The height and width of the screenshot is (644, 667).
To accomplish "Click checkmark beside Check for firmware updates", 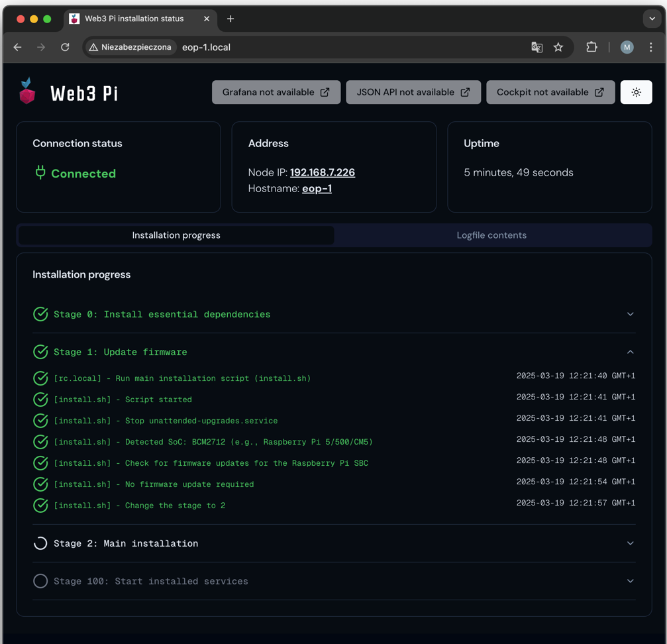I will (40, 463).
